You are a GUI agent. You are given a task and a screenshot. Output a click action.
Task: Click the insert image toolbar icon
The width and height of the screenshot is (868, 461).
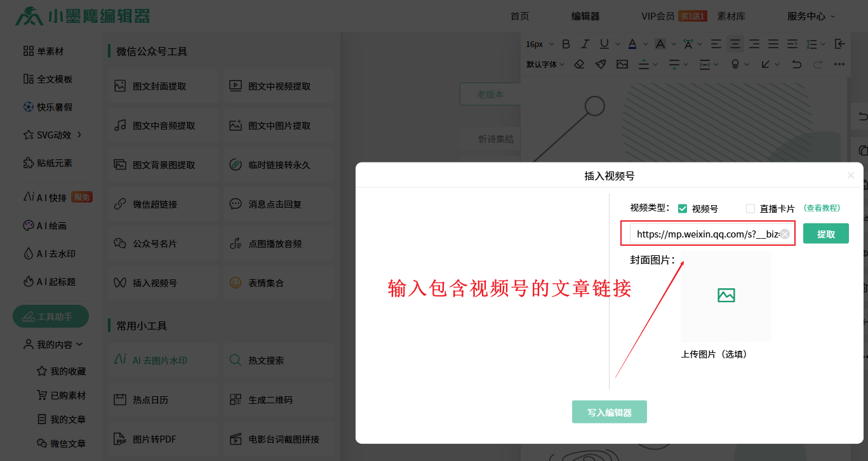point(622,64)
